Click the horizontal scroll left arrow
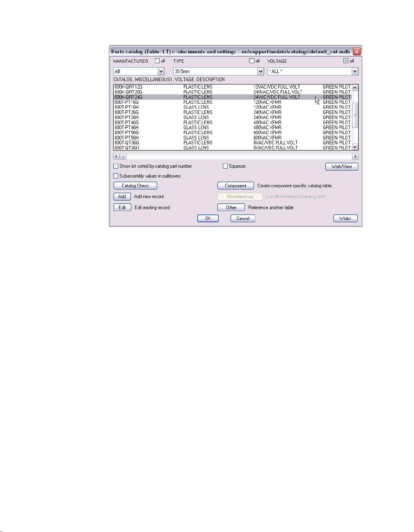 coord(117,156)
